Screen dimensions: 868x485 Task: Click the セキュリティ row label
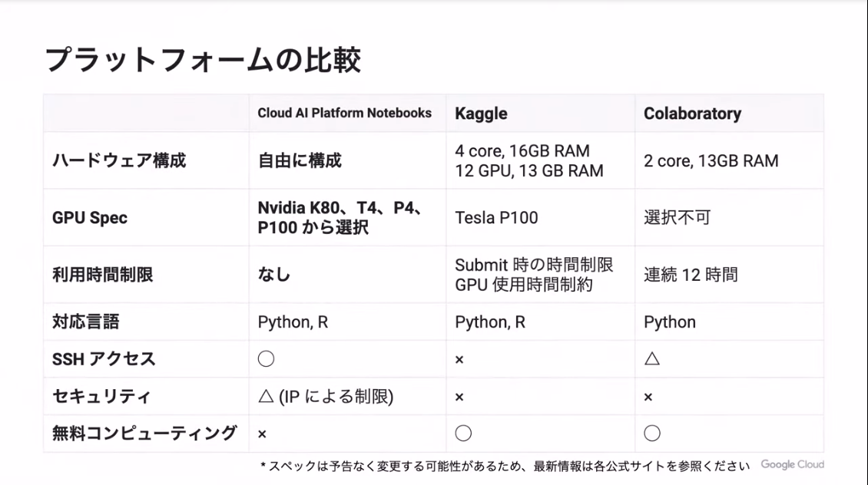point(101,397)
